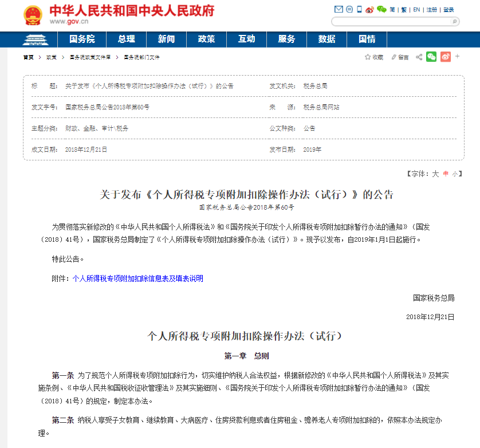Open the WeChat icon in the page header
The width and height of the screenshot is (480, 448).
382,9
